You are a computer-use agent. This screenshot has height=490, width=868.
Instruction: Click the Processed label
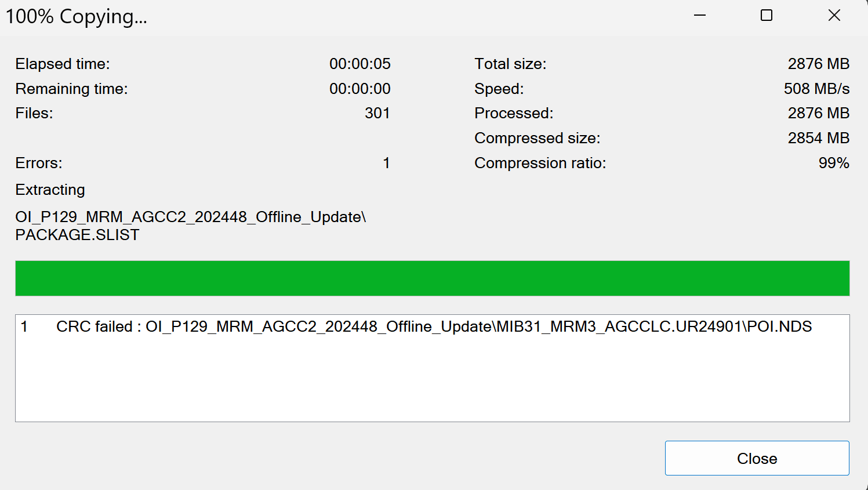(514, 113)
